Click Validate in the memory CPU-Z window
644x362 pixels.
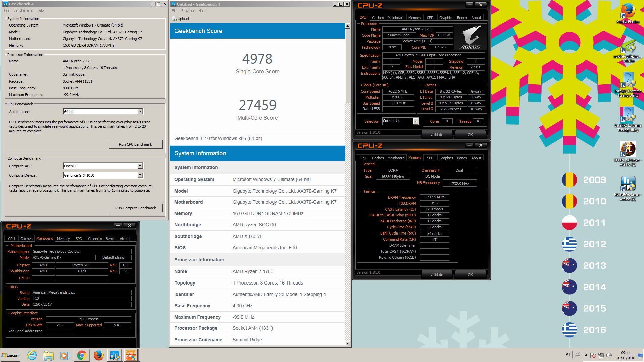[437, 275]
